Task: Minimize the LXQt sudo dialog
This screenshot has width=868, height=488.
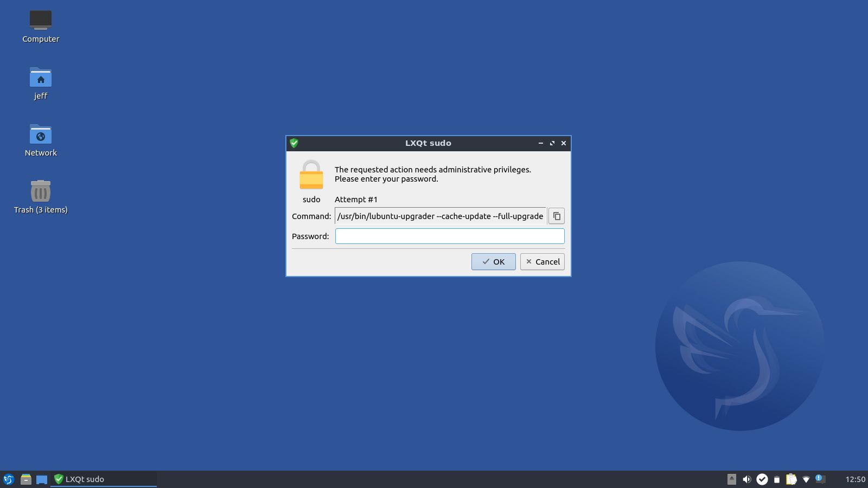Action: click(541, 143)
